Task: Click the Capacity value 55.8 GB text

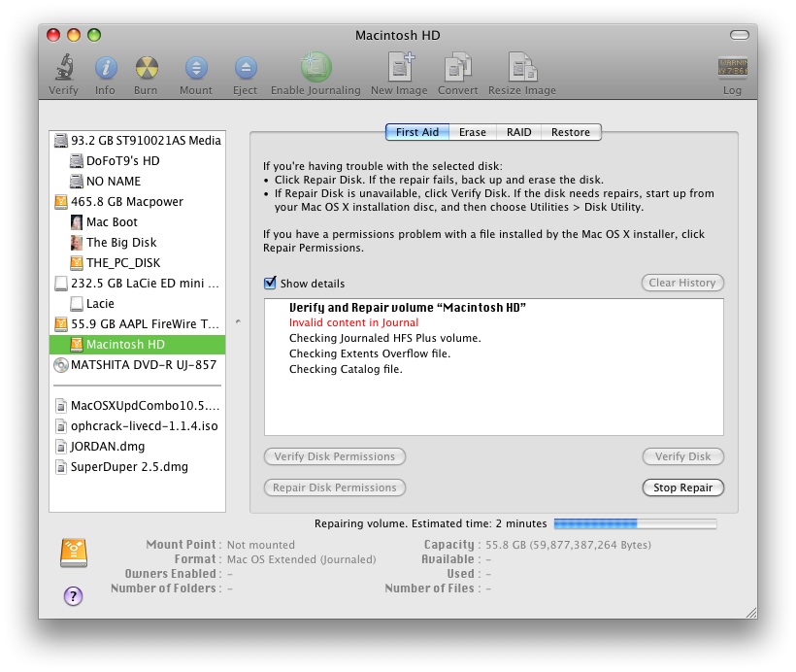Action: (x=568, y=545)
